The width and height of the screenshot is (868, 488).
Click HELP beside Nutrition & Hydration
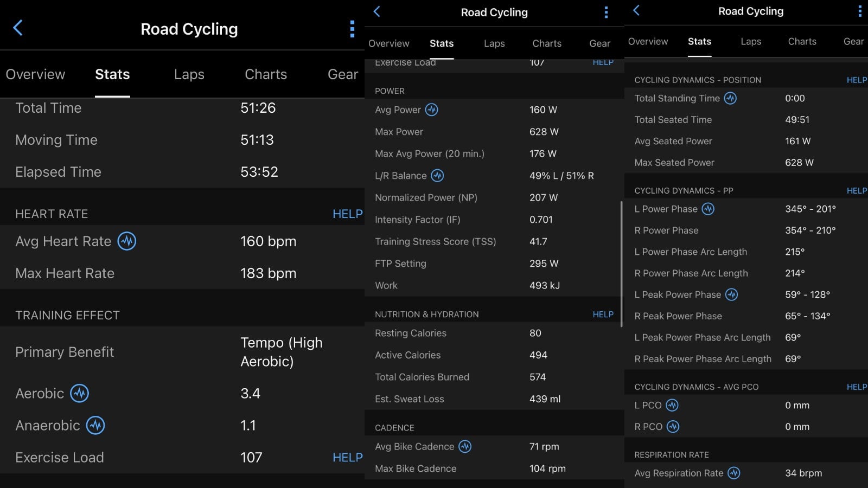(603, 314)
